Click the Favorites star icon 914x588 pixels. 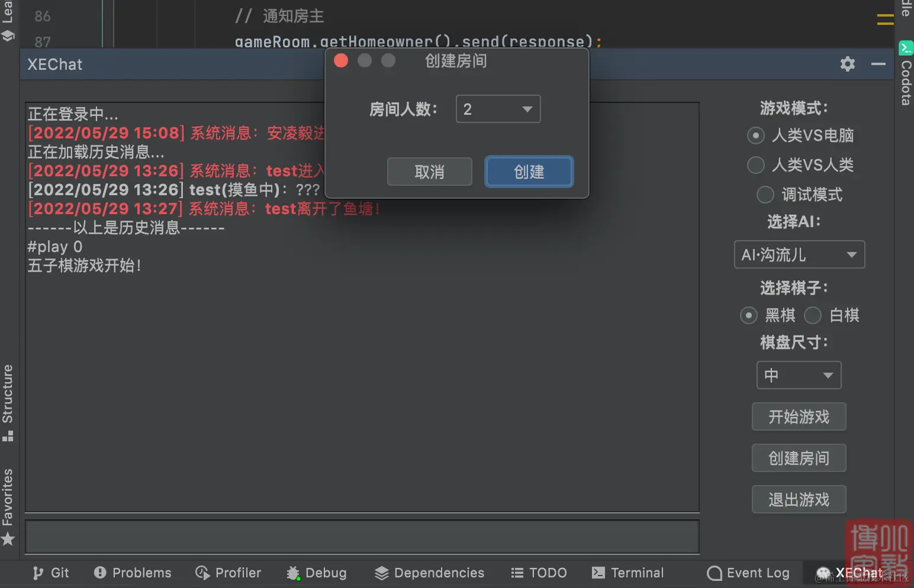[x=8, y=539]
